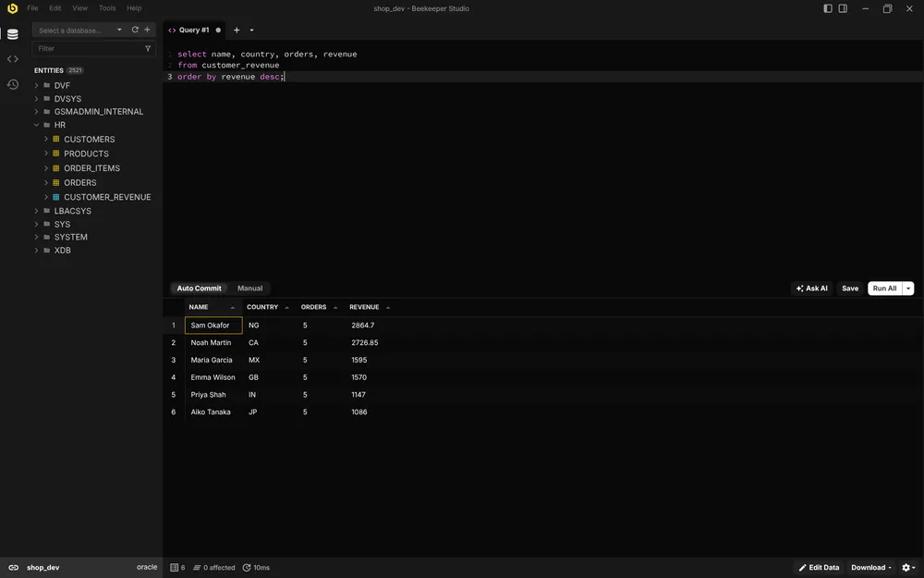This screenshot has height=578, width=924.
Task: Collapse the HR schema
Action: coord(37,125)
